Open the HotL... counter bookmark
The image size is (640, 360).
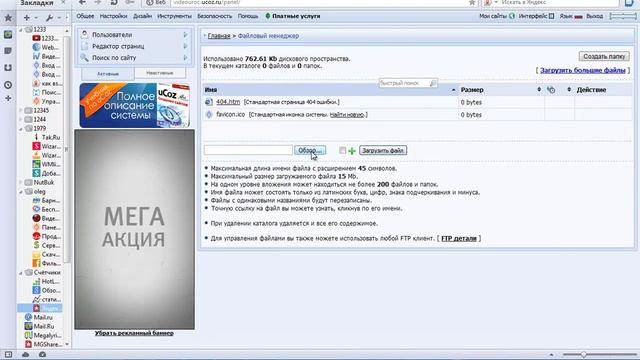pos(46,281)
